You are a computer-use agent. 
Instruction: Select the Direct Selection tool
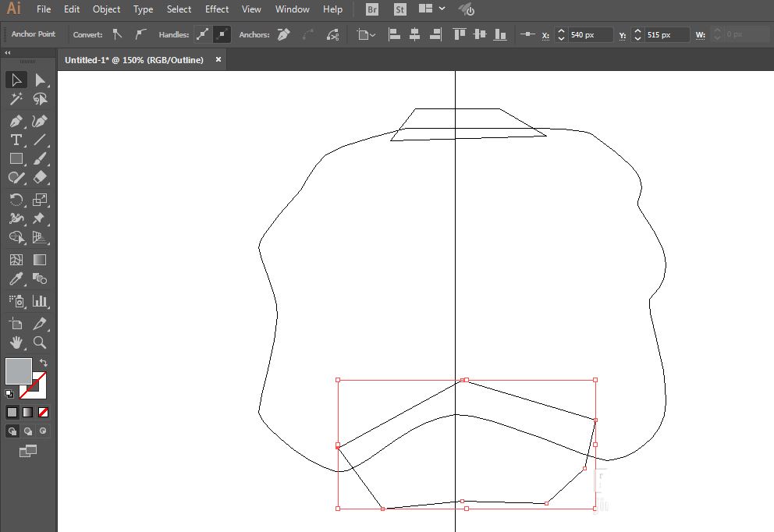tap(40, 80)
